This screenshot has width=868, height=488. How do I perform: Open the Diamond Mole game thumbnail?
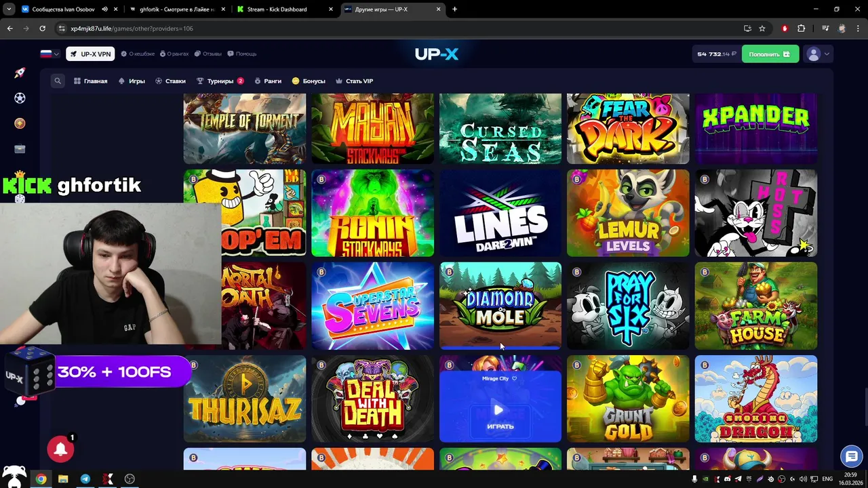pos(500,306)
